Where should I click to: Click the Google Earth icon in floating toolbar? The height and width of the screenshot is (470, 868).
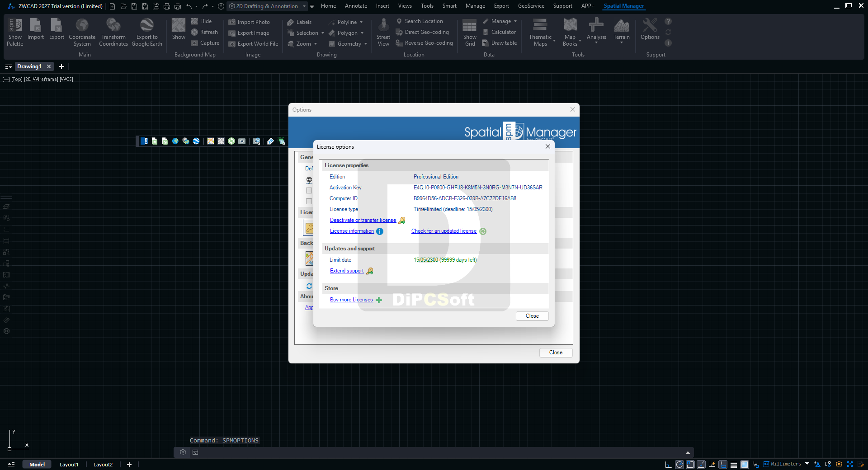point(196,141)
